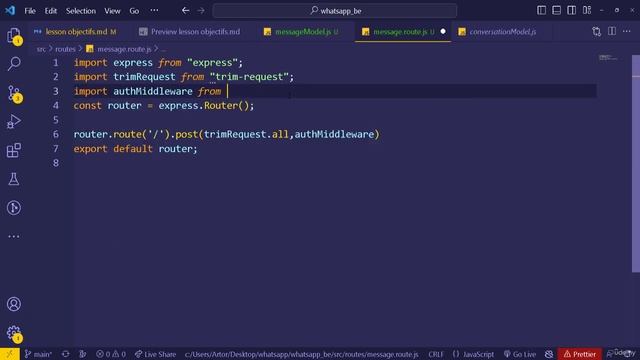
Task: Synchronize changes from the status bar
Action: pos(66,354)
